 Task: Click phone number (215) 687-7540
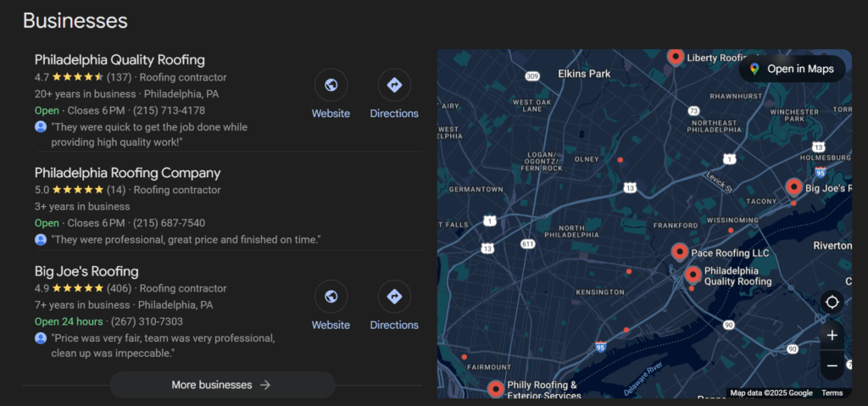(169, 223)
